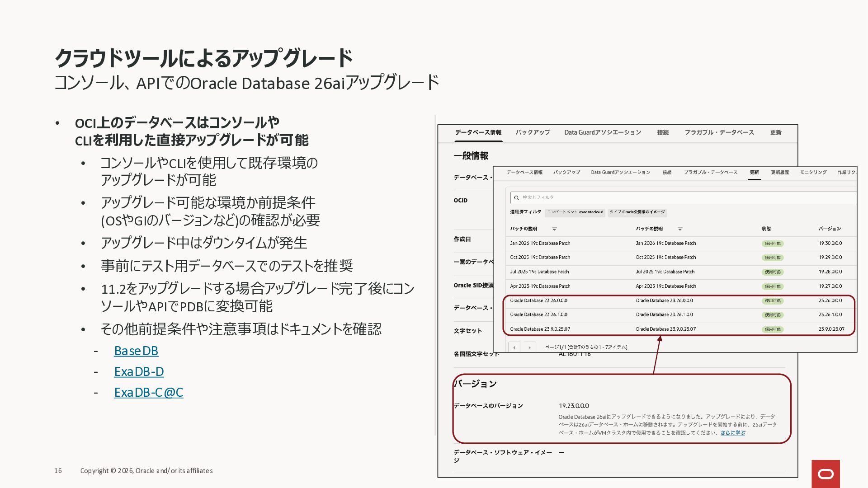The image size is (868, 488).
Task: Switch to 更新履歴 tab in front panel
Action: [779, 172]
